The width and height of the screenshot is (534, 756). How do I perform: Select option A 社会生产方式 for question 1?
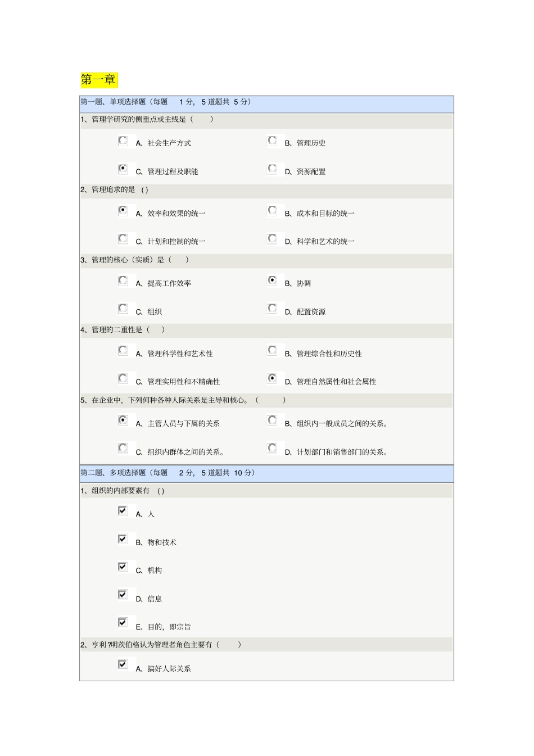[123, 141]
